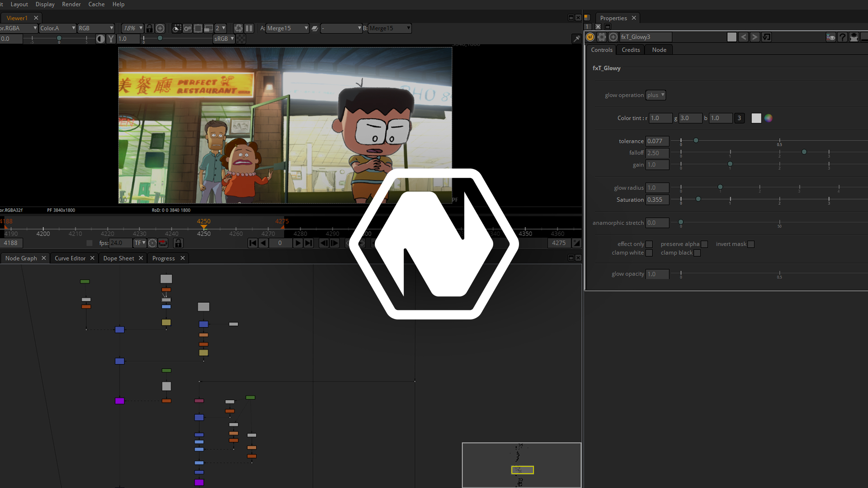Click the fxT plugin badge icon
Viewport: 868px width, 488px height.
point(590,37)
